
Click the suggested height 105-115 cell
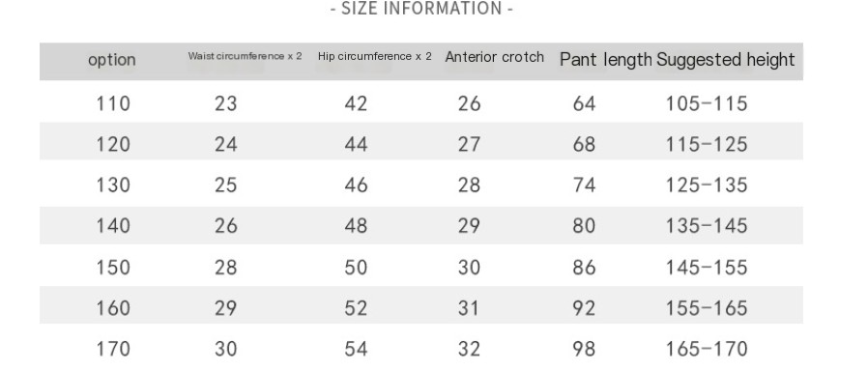pos(707,103)
